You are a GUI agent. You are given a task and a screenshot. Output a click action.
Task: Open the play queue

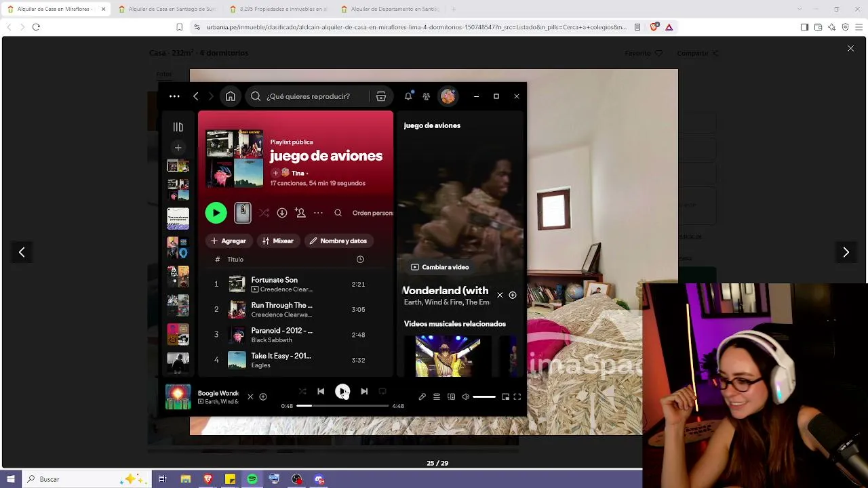[437, 396]
